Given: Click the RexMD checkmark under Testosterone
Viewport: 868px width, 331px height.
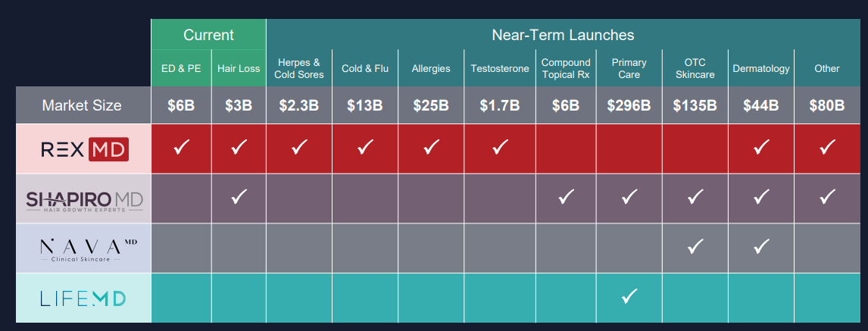Looking at the screenshot, I should 499,148.
